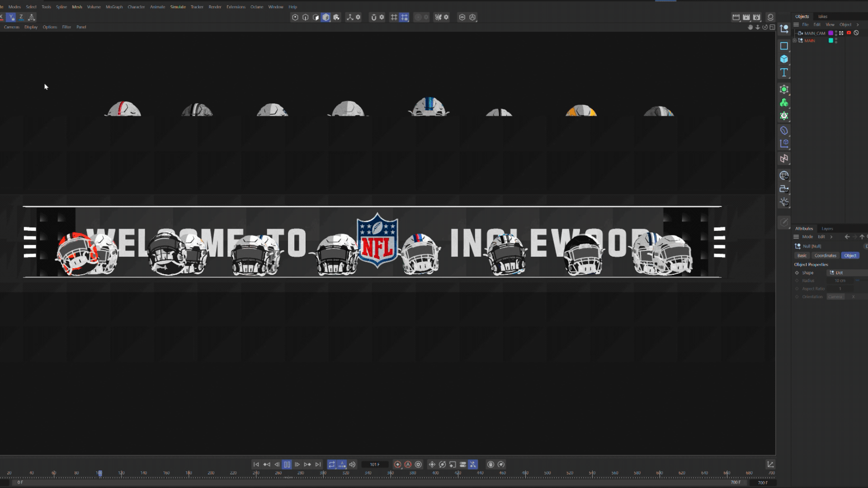Open the Edit Render Settings icon
The image size is (868, 488).
(757, 17)
